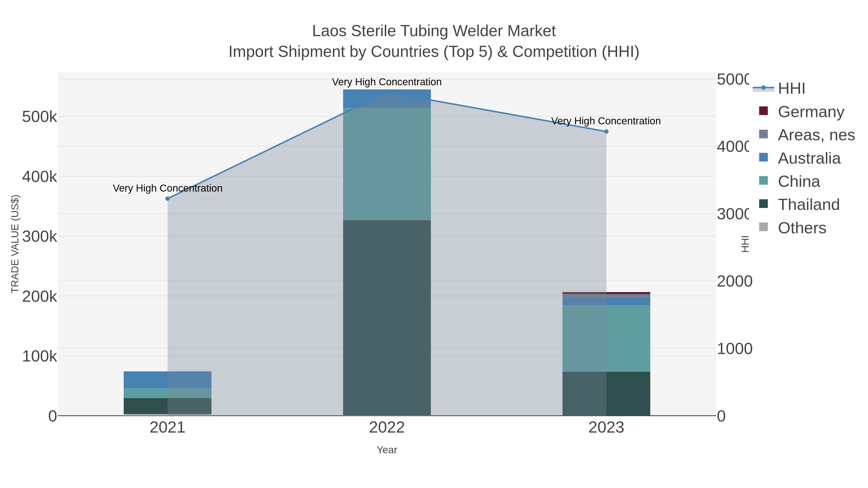The height and width of the screenshot is (488, 868).
Task: Toggle the Australia legend entry
Action: [800, 158]
